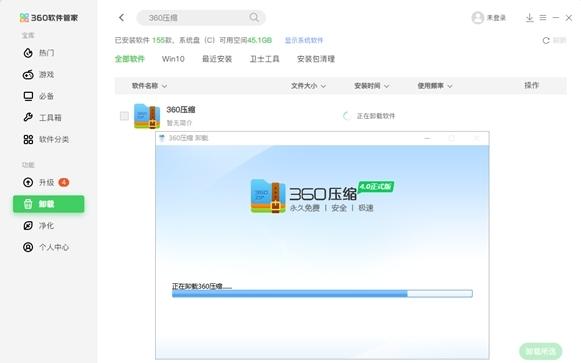
Task: Expand the 软件名称 sort dropdown
Action: click(x=149, y=86)
